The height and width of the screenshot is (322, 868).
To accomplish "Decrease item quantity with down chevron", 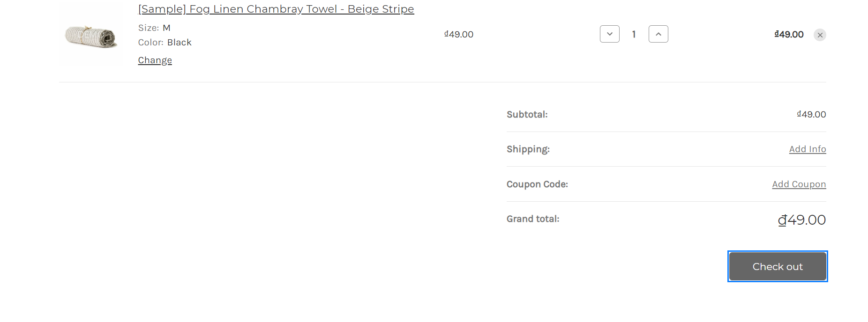I will point(609,34).
